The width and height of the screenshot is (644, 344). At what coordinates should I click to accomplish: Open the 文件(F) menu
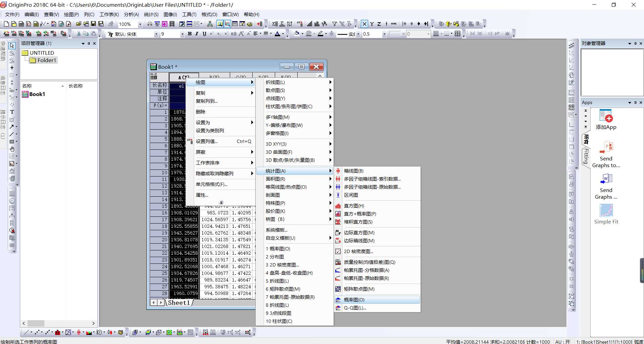coord(12,14)
